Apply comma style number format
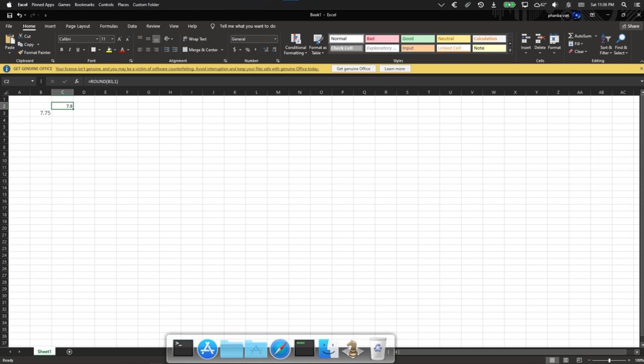 coord(255,50)
